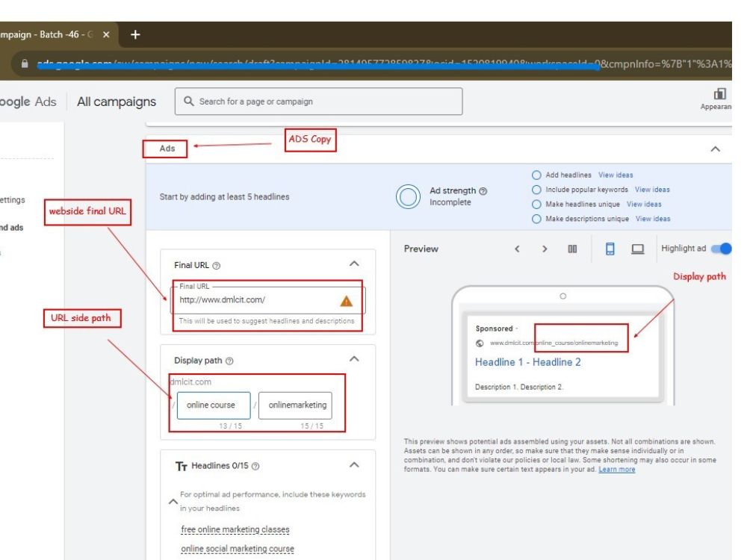
Task: Edit the 'onlinemarketing' path field
Action: click(295, 405)
